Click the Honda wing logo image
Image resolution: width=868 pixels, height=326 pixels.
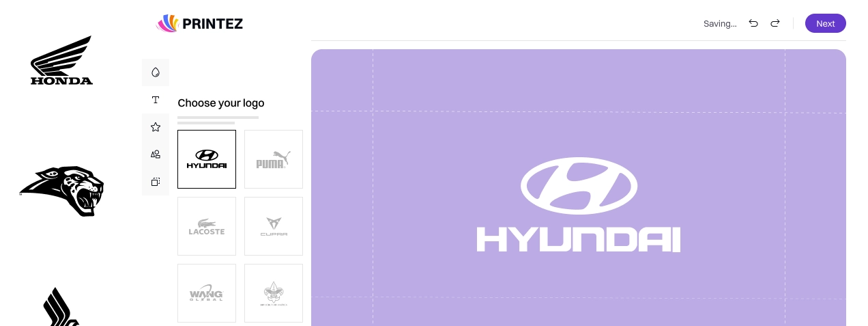pyautogui.click(x=61, y=61)
